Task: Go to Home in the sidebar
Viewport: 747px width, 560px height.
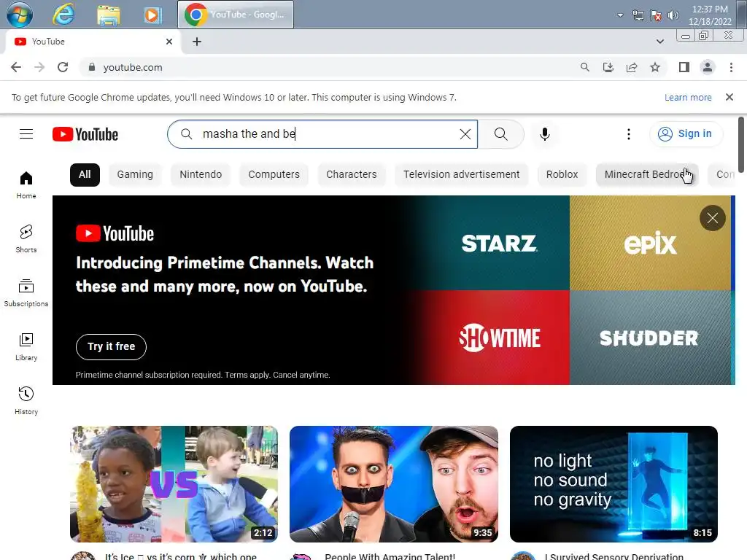Action: 26,184
